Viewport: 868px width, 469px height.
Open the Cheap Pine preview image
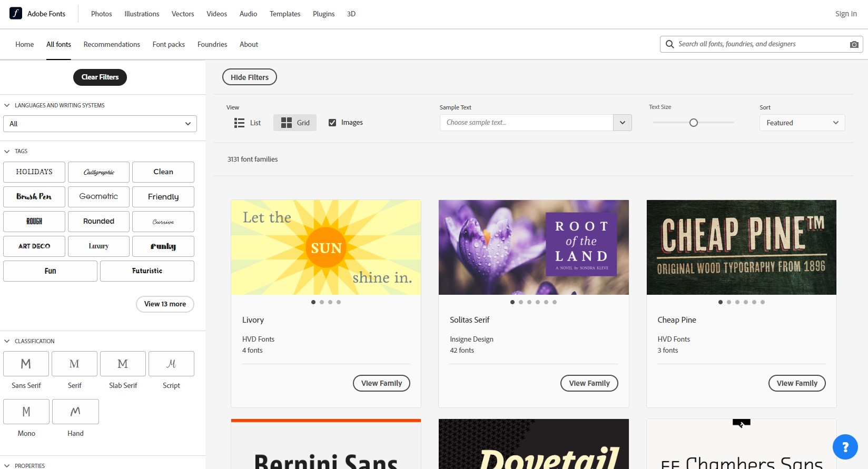coord(742,247)
